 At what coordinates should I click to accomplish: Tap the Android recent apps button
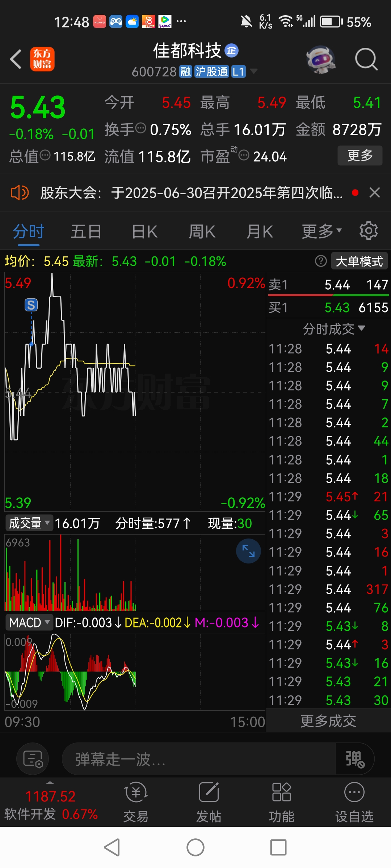click(278, 847)
